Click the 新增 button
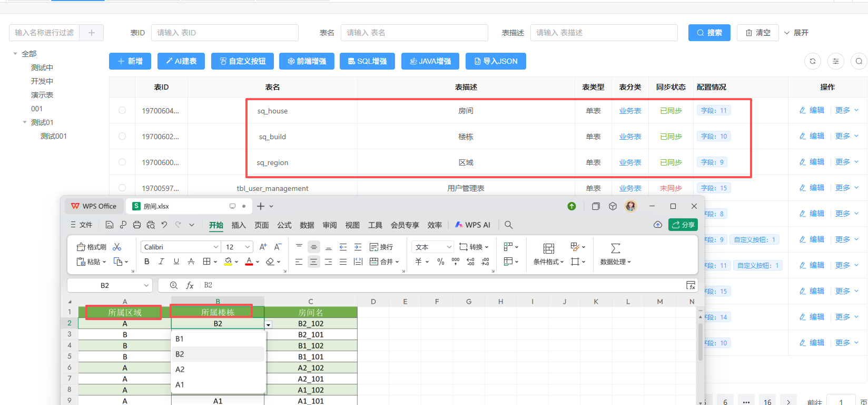Screen dimensions: 868x405 [130, 61]
